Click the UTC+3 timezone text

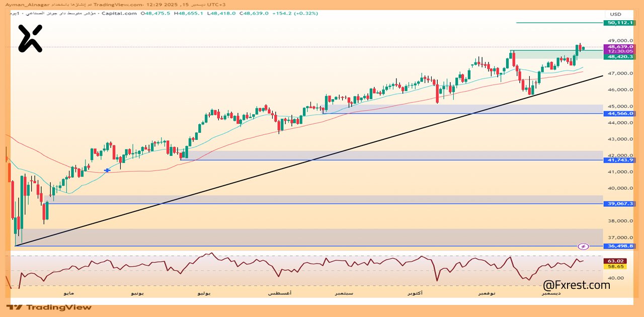217,4
